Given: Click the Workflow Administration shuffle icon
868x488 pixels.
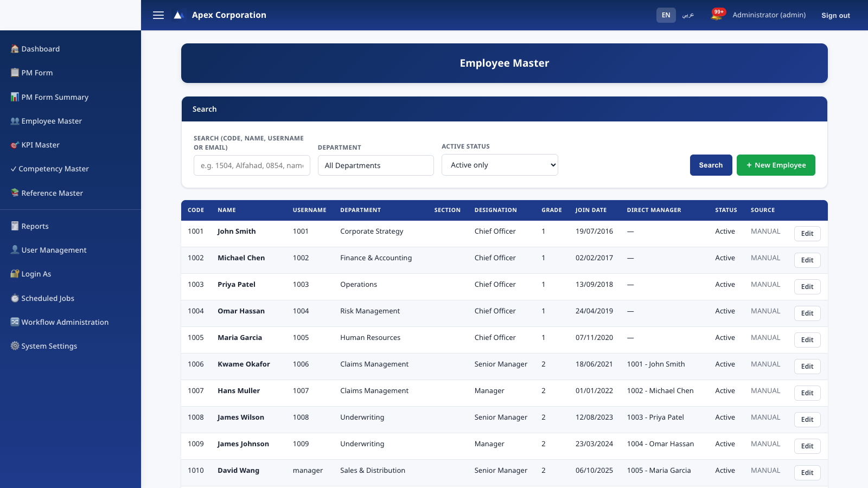Looking at the screenshot, I should 15,322.
